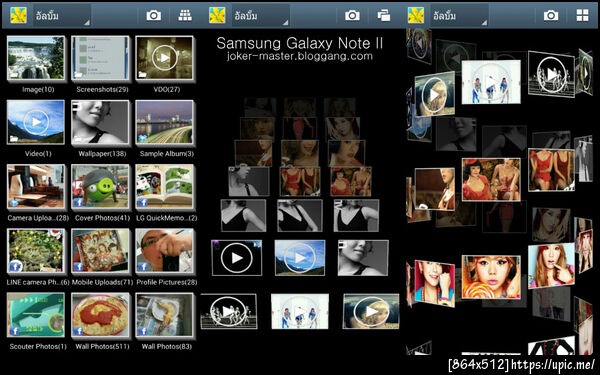The image size is (600, 375).
Task: Open the Screenshots(29) album thumbnail
Action: pyautogui.click(x=100, y=58)
